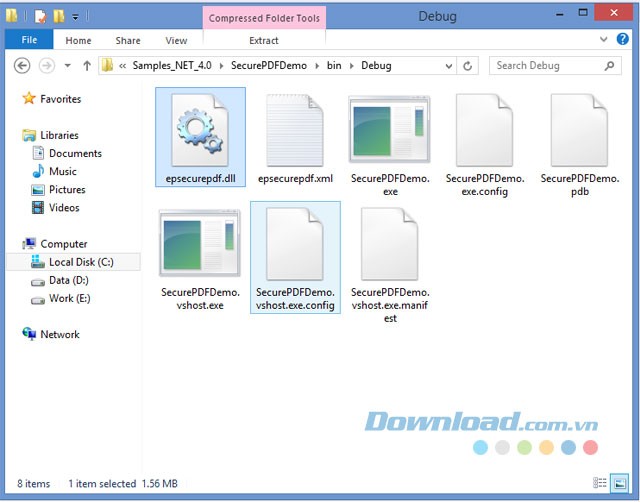Open the window system menu folder icon
The width and height of the screenshot is (640, 502).
pyautogui.click(x=12, y=16)
